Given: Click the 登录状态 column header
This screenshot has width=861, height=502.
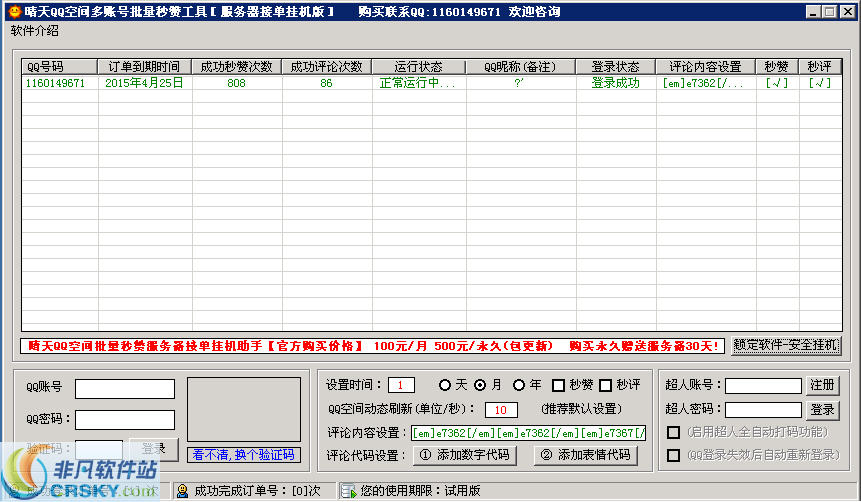Looking at the screenshot, I should point(616,66).
